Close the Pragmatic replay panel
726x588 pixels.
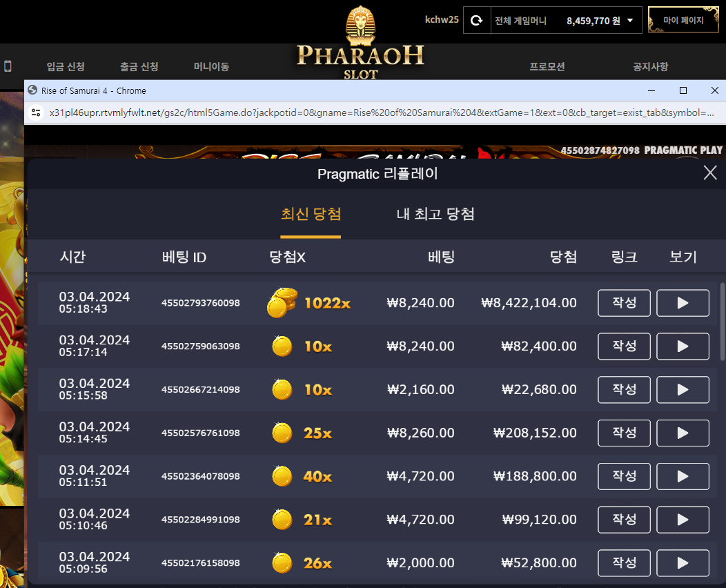click(710, 173)
